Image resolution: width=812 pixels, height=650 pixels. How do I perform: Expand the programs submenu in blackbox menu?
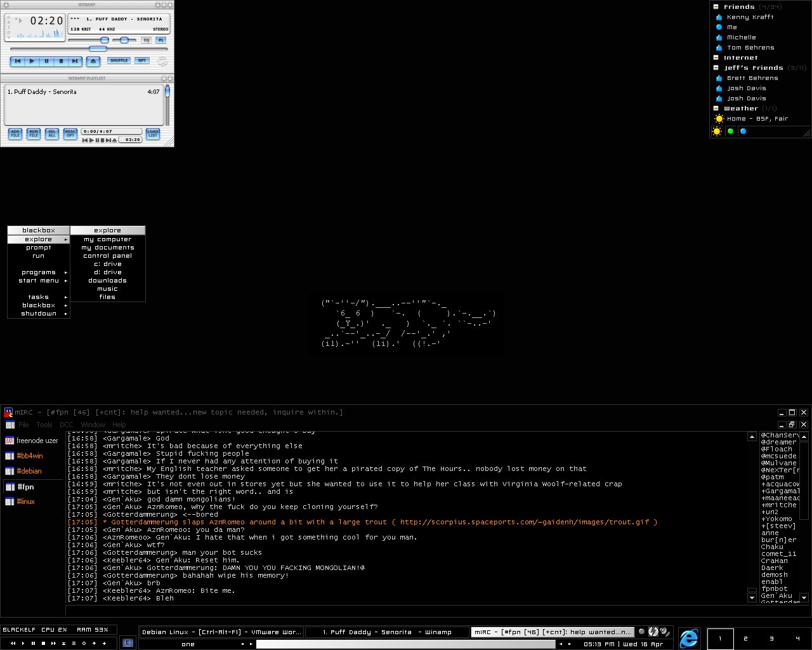tap(39, 272)
